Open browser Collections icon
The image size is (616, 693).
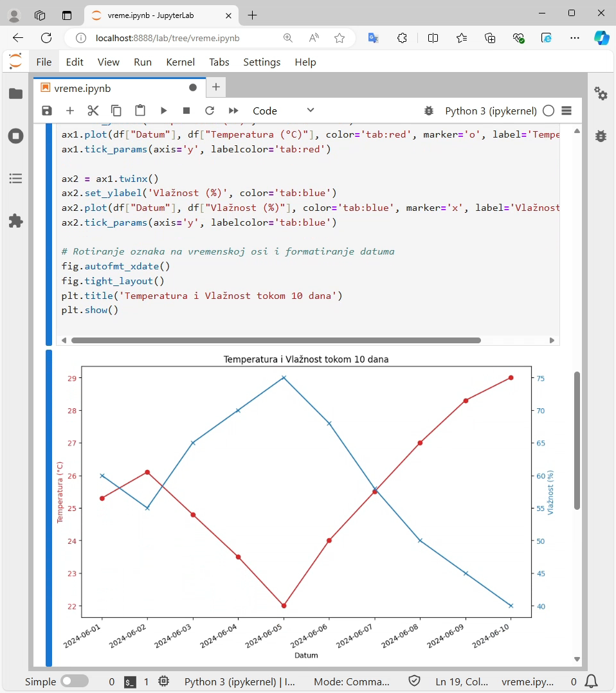489,38
